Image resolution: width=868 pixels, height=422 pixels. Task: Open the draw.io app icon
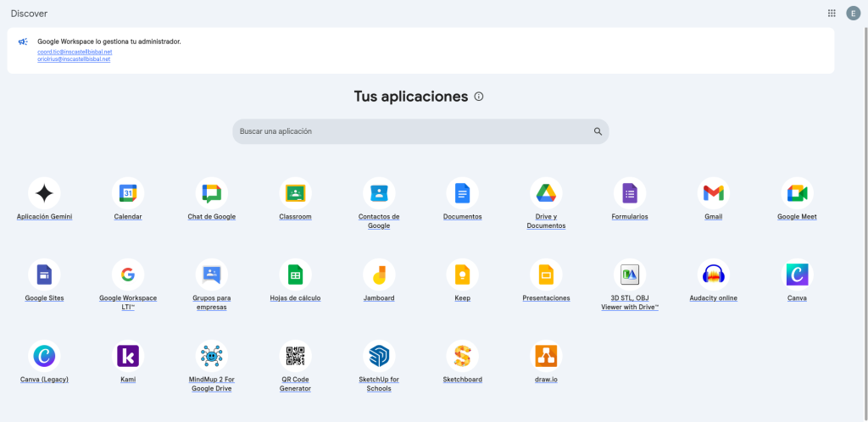[x=546, y=356]
